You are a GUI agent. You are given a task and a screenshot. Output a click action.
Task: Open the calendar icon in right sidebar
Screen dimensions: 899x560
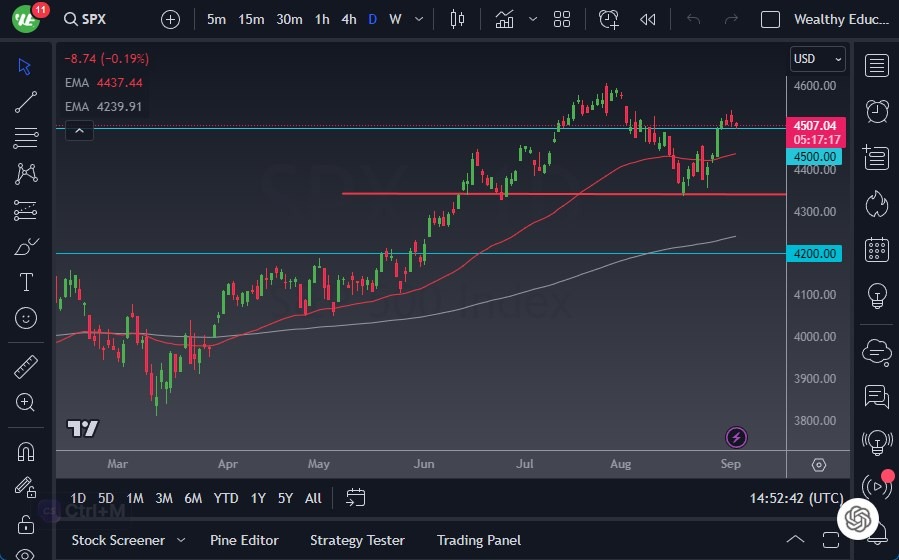pyautogui.click(x=877, y=249)
